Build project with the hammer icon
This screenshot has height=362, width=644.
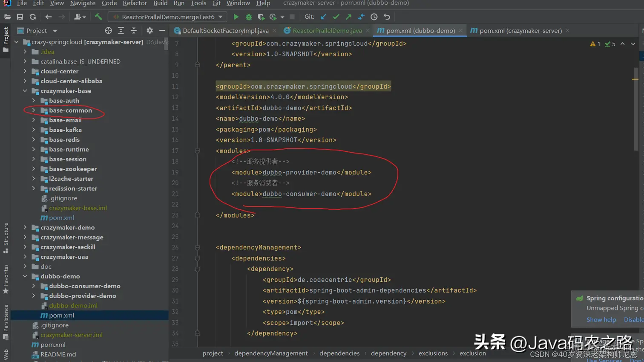[98, 17]
